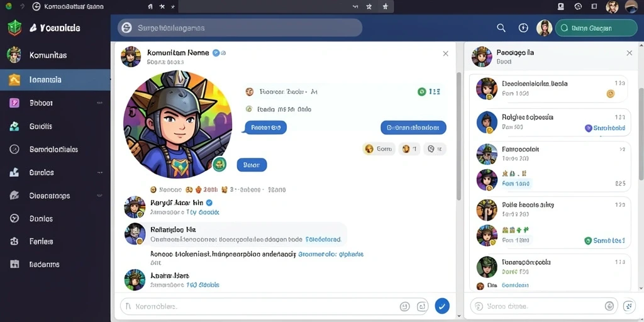
Task: Click the purple square sidebar icon
Action: pos(14,103)
